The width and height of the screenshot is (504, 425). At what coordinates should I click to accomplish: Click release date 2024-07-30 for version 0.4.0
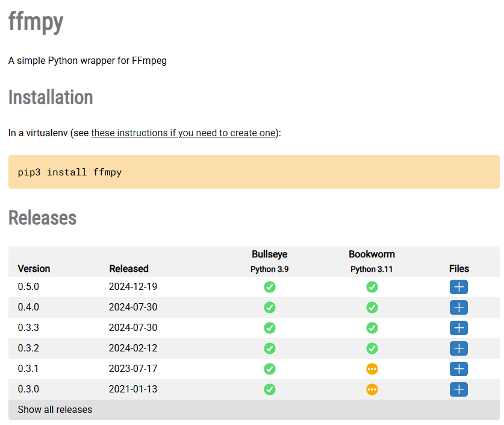point(133,307)
